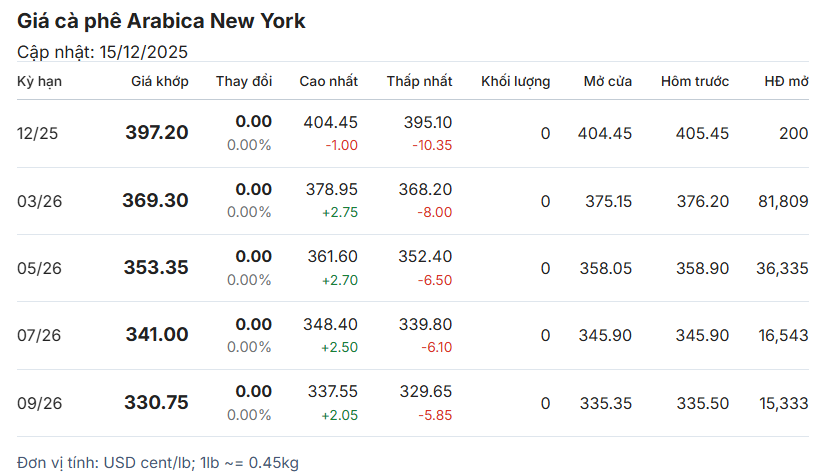Click the Giá khớp column header

coord(159,81)
